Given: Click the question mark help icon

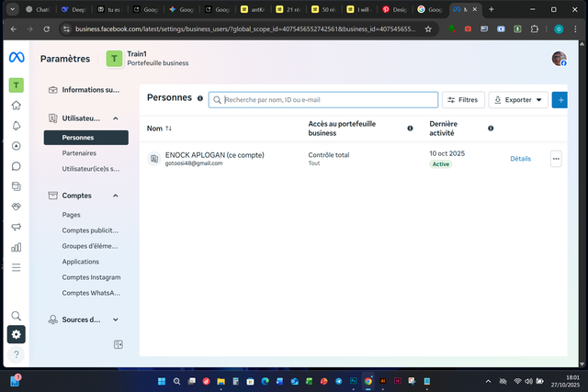Looking at the screenshot, I should [x=16, y=354].
